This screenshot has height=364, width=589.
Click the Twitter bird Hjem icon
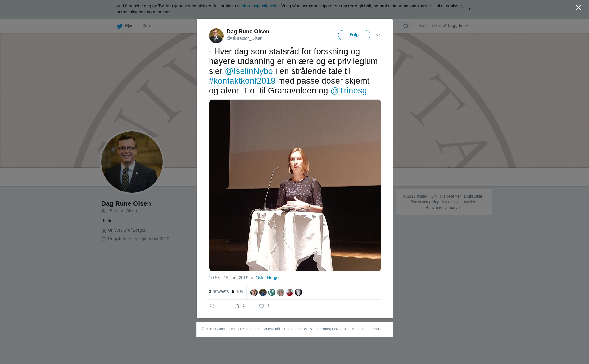120,26
